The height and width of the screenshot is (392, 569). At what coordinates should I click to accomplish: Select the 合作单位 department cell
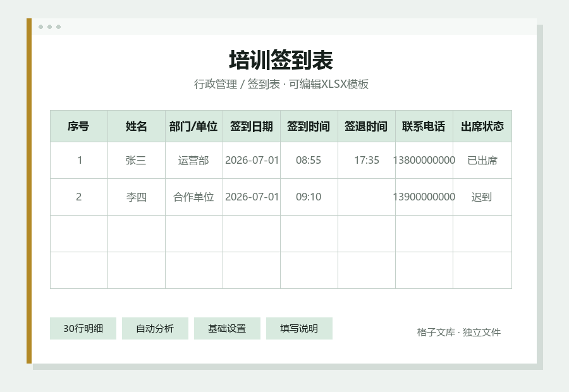pos(194,197)
